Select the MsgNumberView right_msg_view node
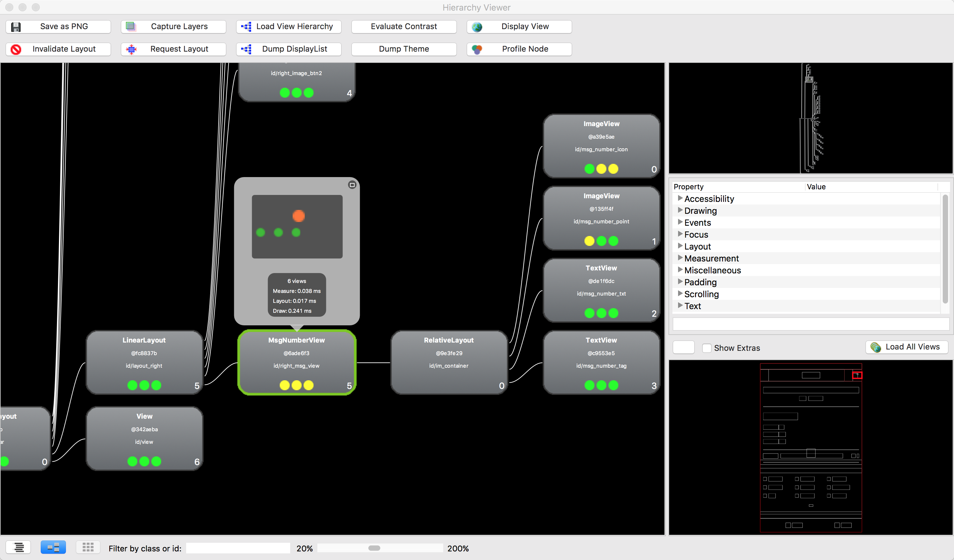 [297, 362]
